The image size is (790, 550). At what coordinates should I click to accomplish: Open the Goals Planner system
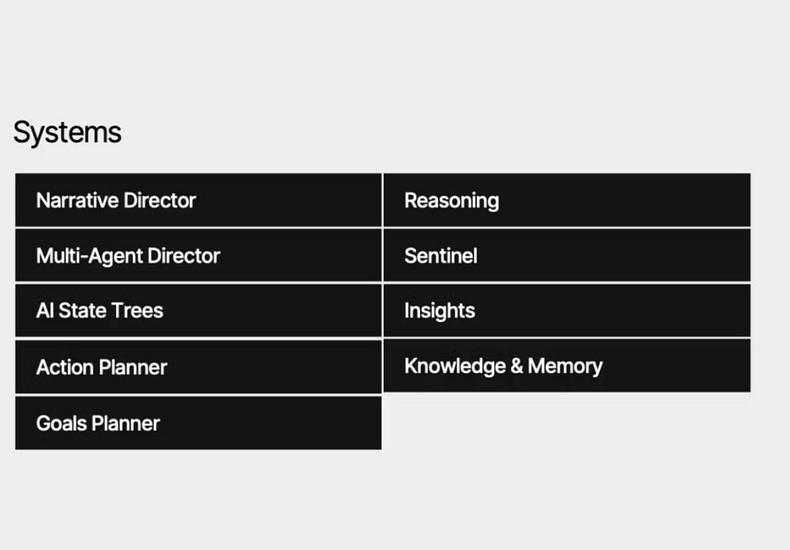[198, 423]
